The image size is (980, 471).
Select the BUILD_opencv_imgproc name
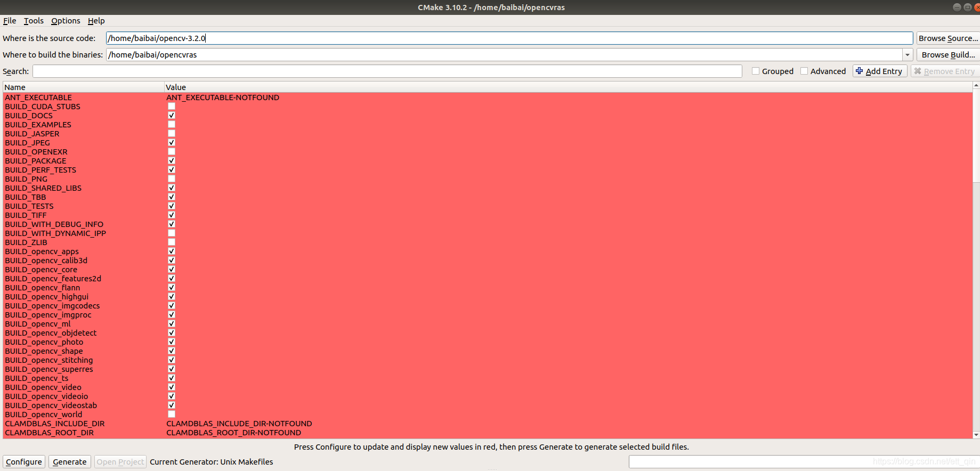(48, 315)
